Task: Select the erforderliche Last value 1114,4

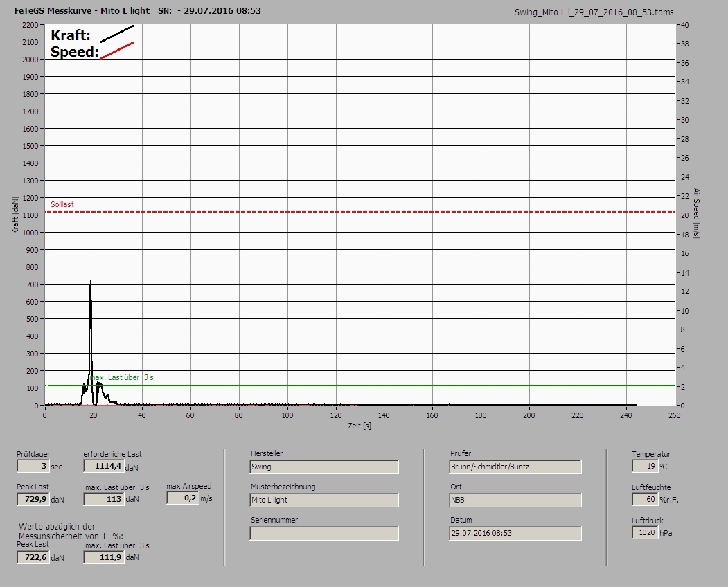Action: pyautogui.click(x=103, y=466)
